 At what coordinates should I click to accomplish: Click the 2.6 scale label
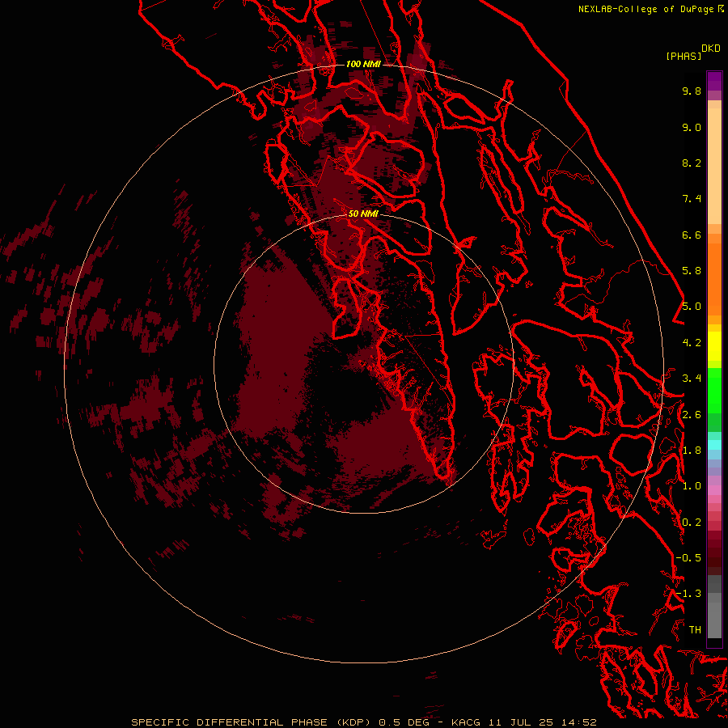pyautogui.click(x=692, y=415)
